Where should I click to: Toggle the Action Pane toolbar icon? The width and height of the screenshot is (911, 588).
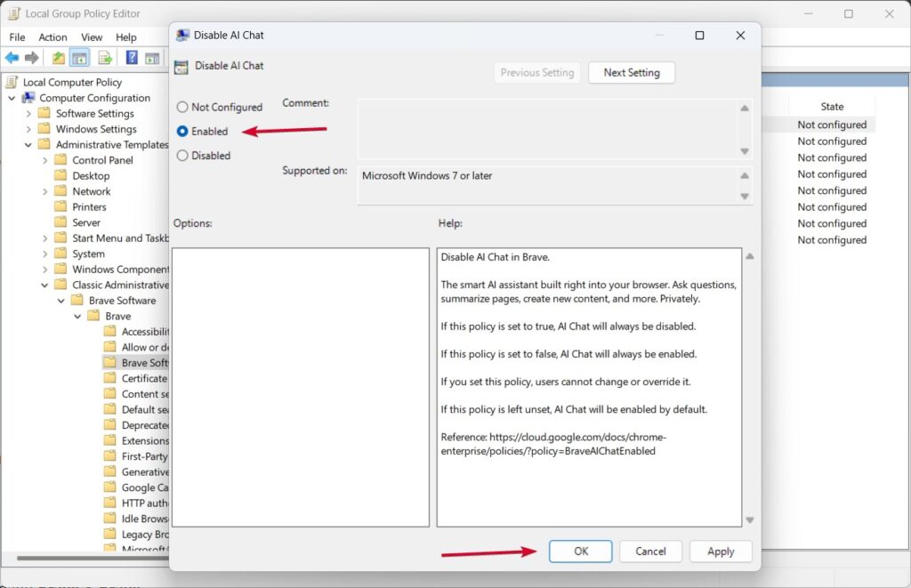pos(152,58)
